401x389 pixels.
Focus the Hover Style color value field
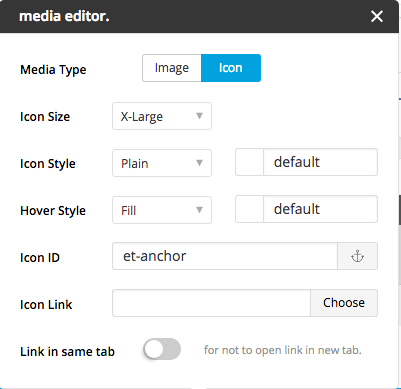(x=320, y=209)
